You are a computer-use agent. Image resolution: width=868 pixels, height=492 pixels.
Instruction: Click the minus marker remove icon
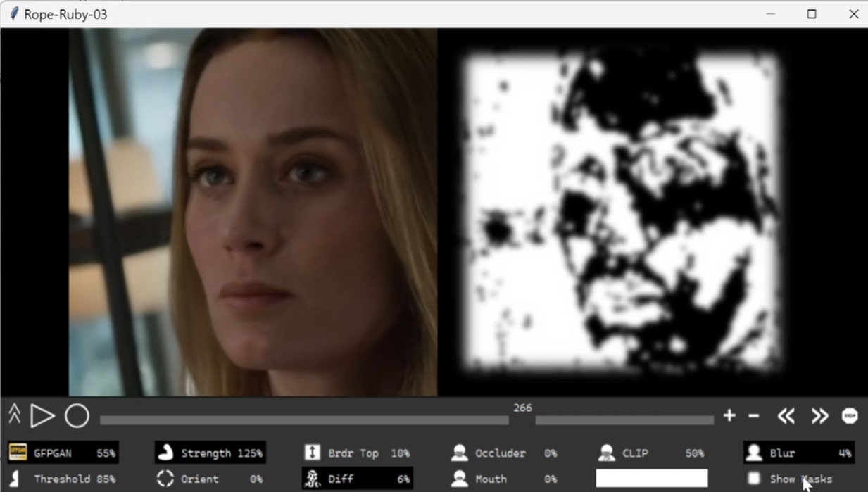point(753,416)
